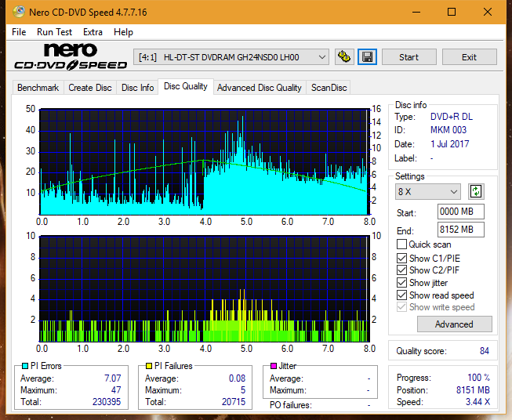Toggle the Show jitter checkbox
This screenshot has height=420, width=512.
[401, 283]
